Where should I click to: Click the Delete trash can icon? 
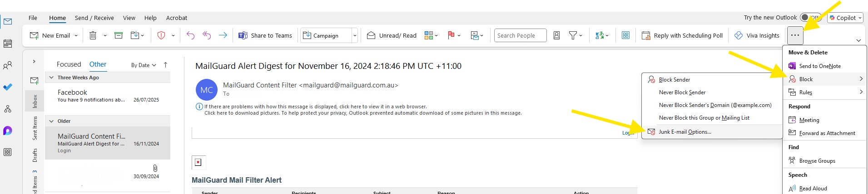pos(93,35)
